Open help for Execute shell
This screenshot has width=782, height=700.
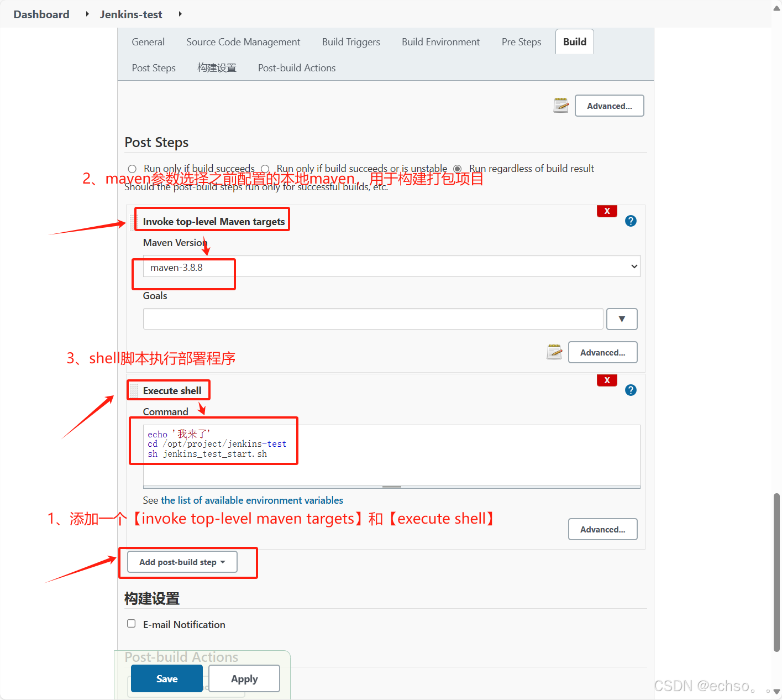631,390
